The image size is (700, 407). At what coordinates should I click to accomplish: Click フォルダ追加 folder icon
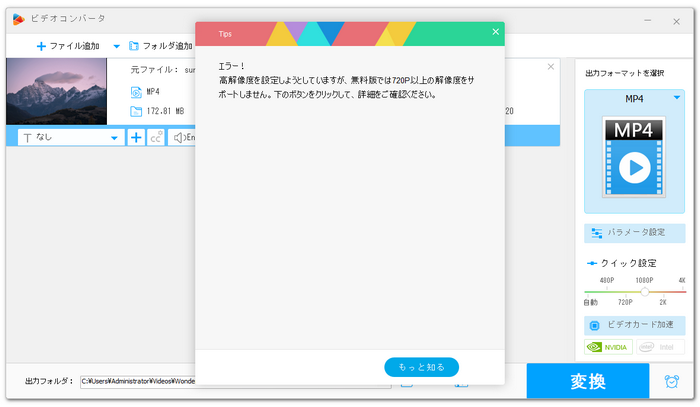[x=133, y=46]
